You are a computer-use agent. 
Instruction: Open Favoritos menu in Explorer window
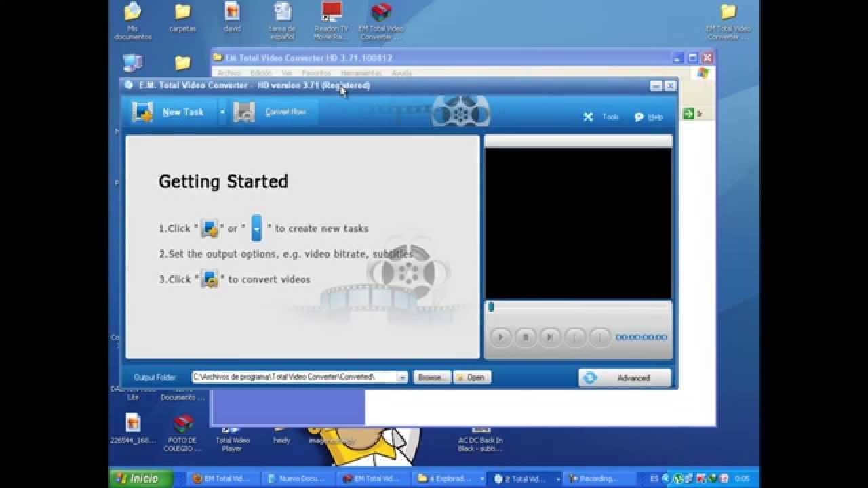pyautogui.click(x=317, y=73)
